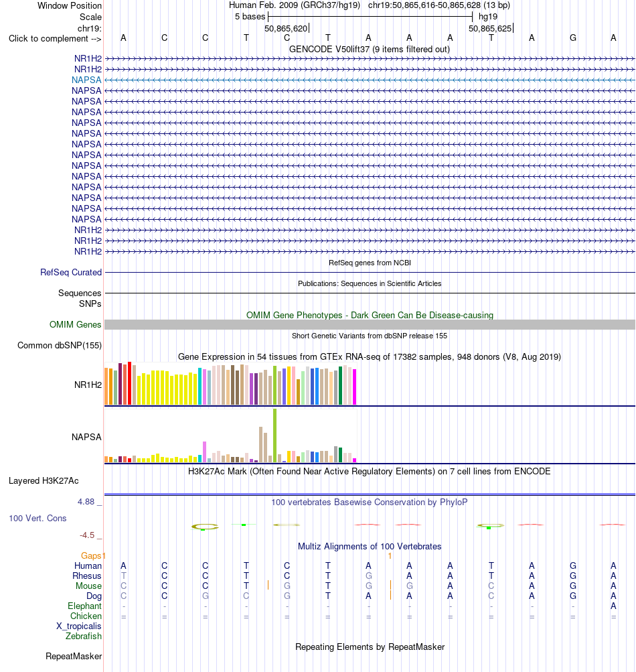Click the 50,865,625 coordinate tick label

pos(490,29)
